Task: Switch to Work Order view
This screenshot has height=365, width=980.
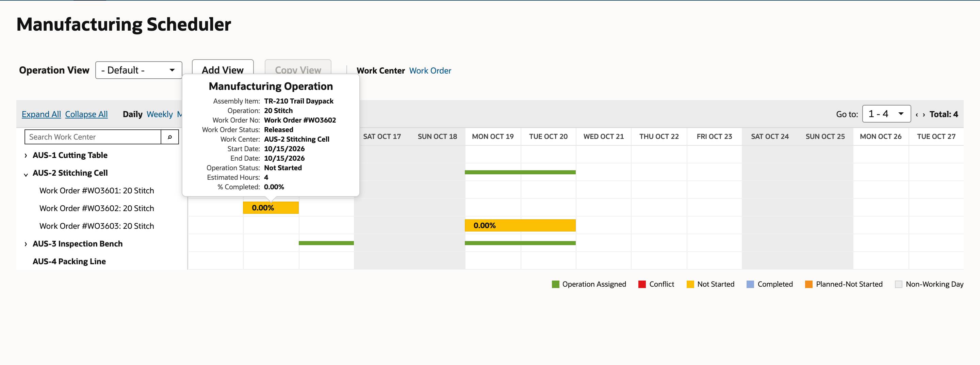Action: coord(430,71)
